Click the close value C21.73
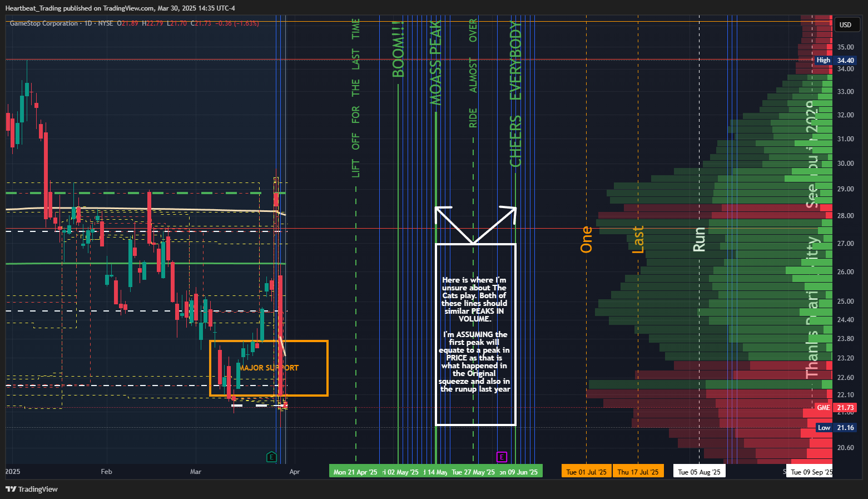 click(x=201, y=23)
